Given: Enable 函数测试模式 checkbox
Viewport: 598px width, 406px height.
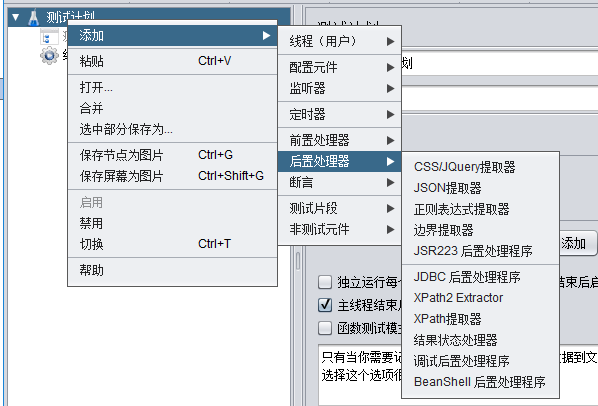Looking at the screenshot, I should tap(325, 328).
